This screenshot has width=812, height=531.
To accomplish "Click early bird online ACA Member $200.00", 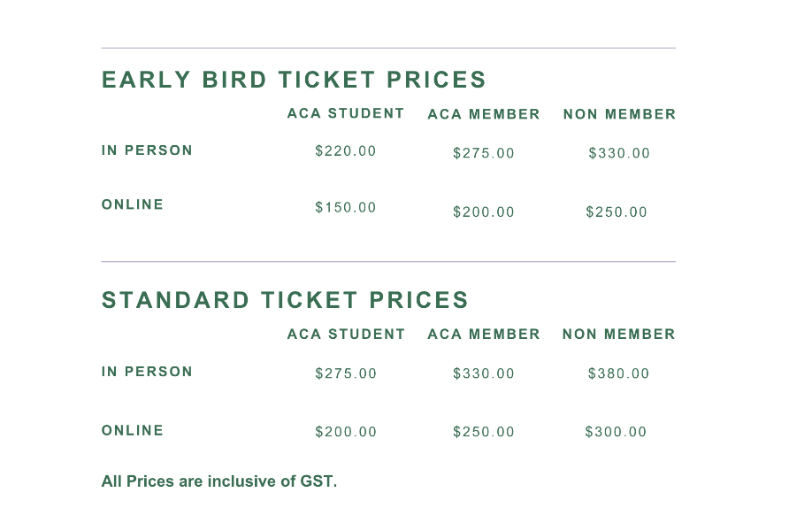I will pos(484,212).
